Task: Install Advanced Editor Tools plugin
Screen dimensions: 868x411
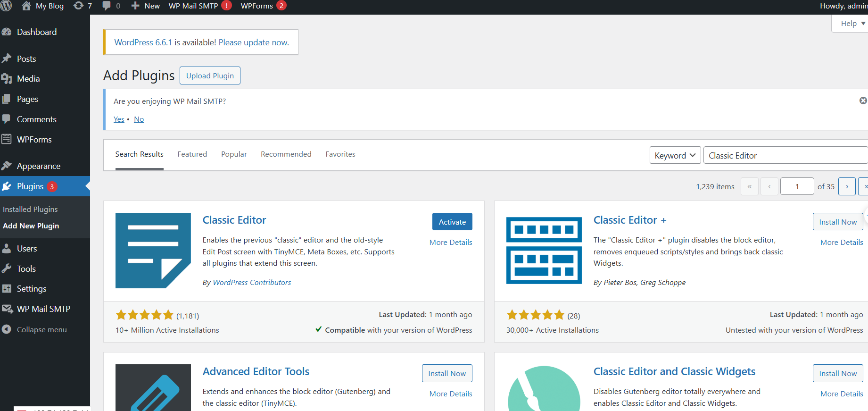Action: [x=447, y=373]
